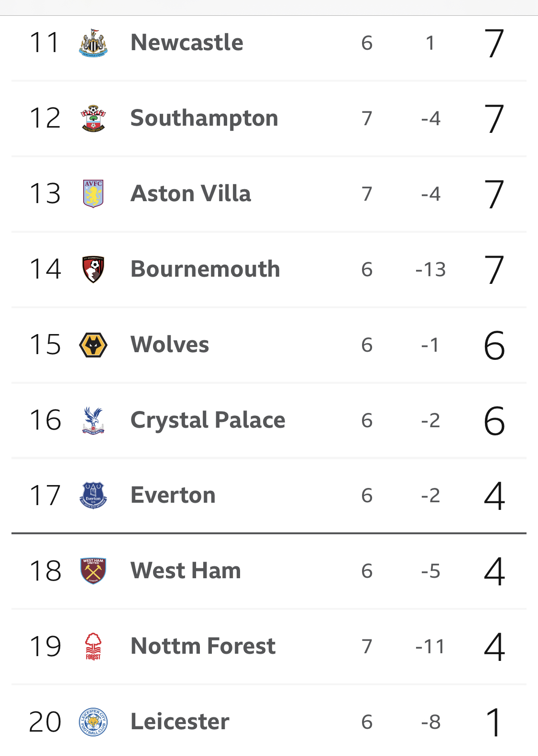Open the Bournemouth team link
This screenshot has width=538, height=756.
pyautogui.click(x=205, y=269)
